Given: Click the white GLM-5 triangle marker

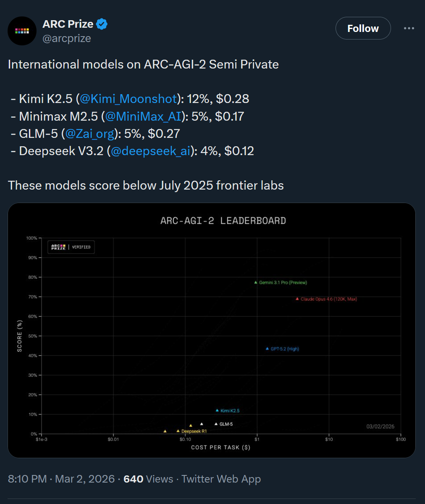Looking at the screenshot, I should [x=216, y=424].
